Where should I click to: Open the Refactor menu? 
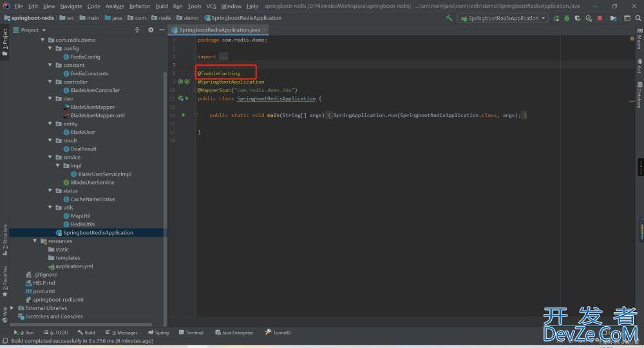[140, 6]
